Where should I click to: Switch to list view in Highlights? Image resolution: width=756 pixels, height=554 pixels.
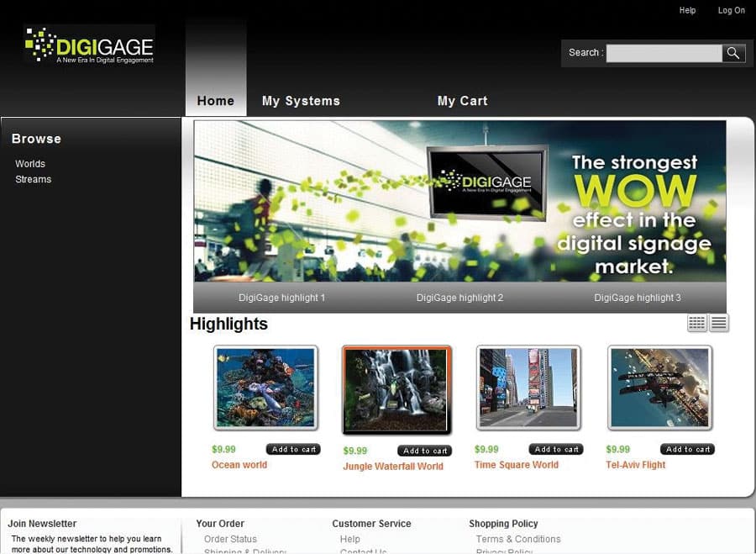[x=719, y=323]
